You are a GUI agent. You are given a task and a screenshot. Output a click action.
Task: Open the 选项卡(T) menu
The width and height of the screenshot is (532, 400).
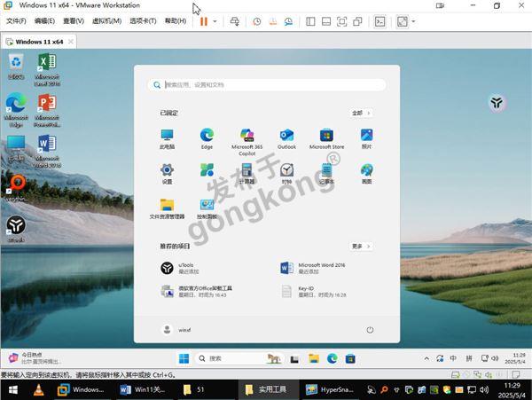tap(143, 21)
